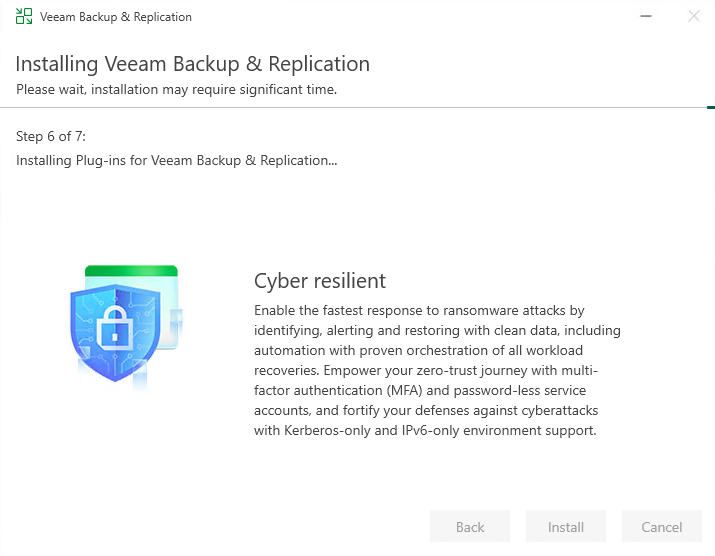Click the "Please wait" subtitle text
This screenshot has width=715, height=556.
176,89
